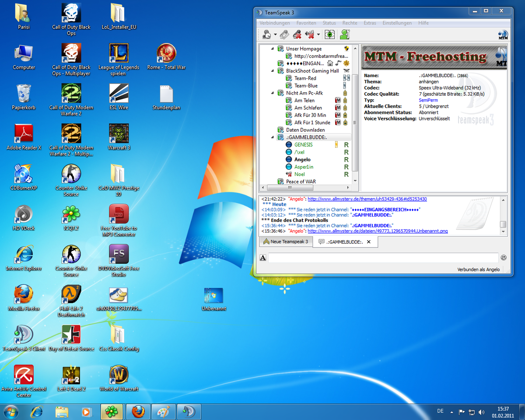The image size is (525, 420).
Task: Select League of Legends spielen desktop icon
Action: pos(119,59)
